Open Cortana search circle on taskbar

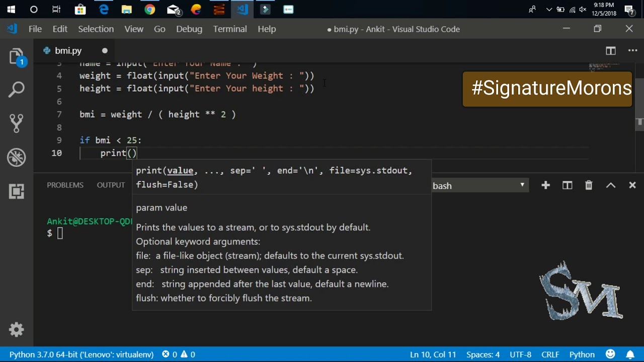(34, 10)
